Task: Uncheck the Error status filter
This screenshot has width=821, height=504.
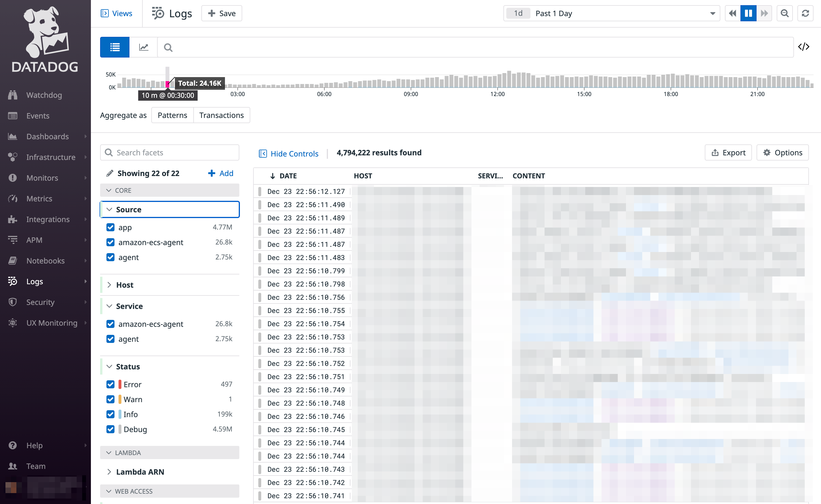Action: pyautogui.click(x=110, y=384)
